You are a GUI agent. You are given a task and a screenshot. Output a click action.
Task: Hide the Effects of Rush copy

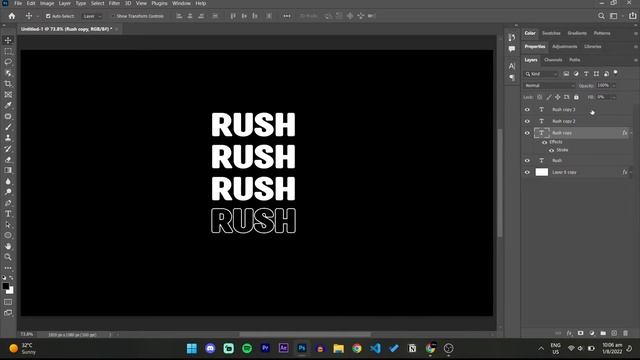(x=544, y=142)
